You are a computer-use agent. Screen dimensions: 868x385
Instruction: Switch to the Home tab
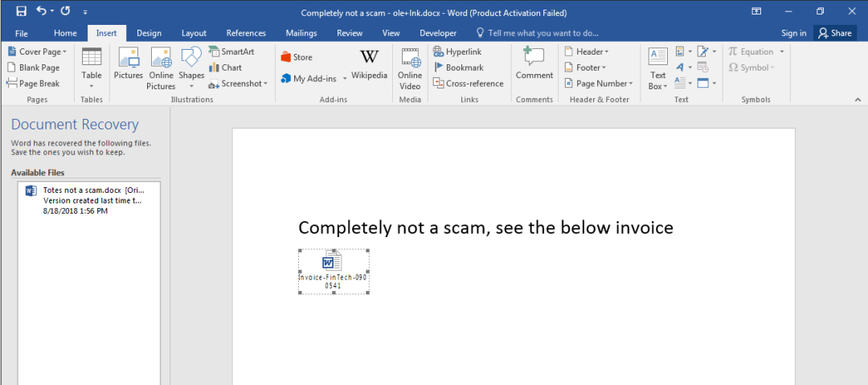pyautogui.click(x=65, y=33)
